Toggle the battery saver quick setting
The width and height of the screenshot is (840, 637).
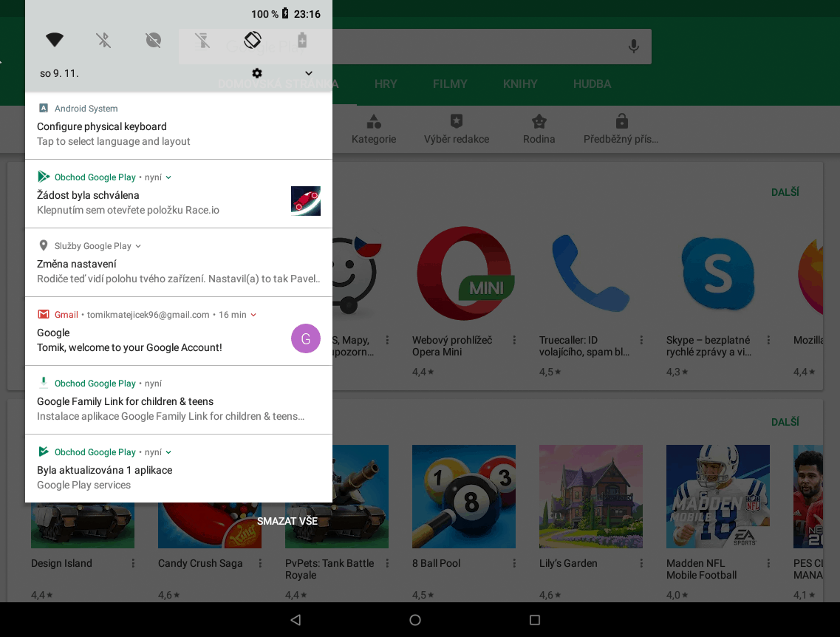coord(302,40)
